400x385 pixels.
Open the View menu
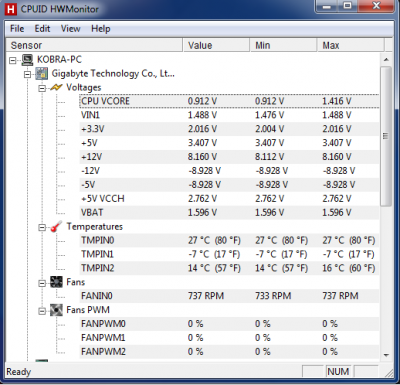70,29
